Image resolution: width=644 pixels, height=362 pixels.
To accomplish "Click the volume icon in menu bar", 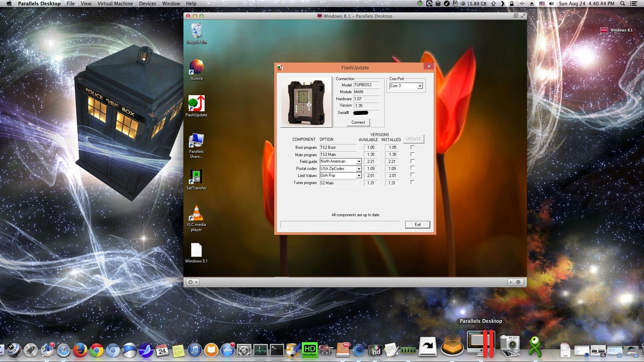I will coord(551,4).
